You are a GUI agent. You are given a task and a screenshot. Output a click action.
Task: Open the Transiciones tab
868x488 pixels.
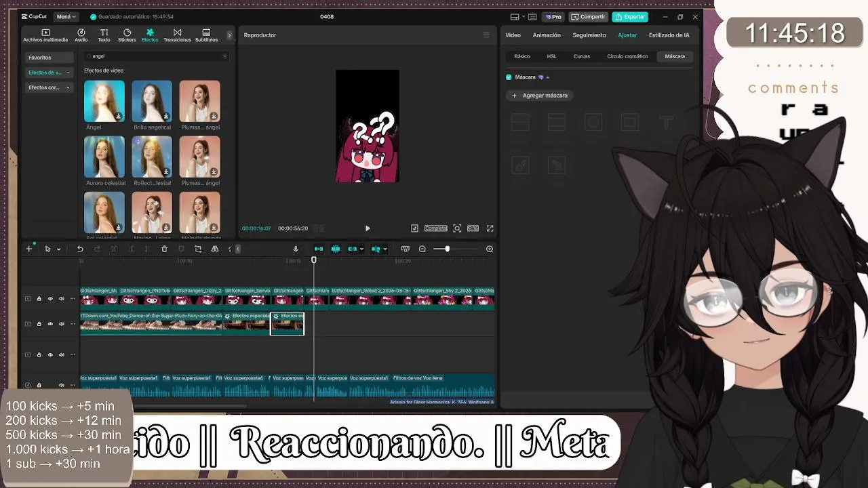tap(177, 35)
